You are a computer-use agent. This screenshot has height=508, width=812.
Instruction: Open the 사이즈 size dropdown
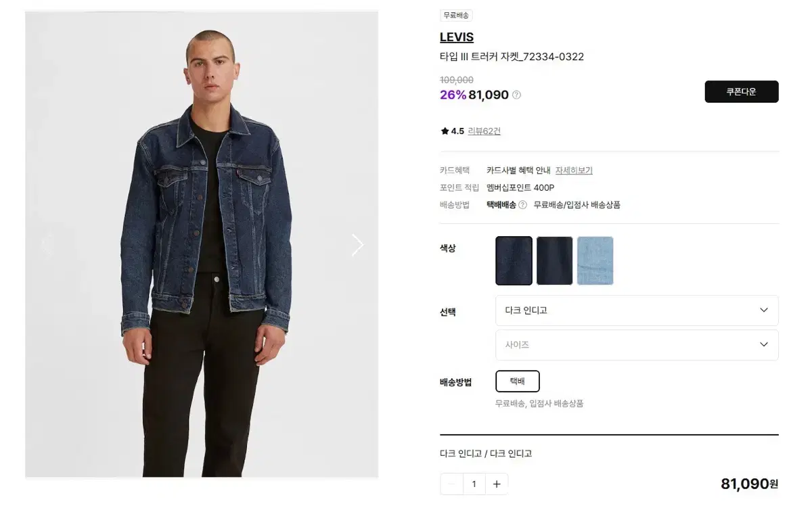click(637, 345)
